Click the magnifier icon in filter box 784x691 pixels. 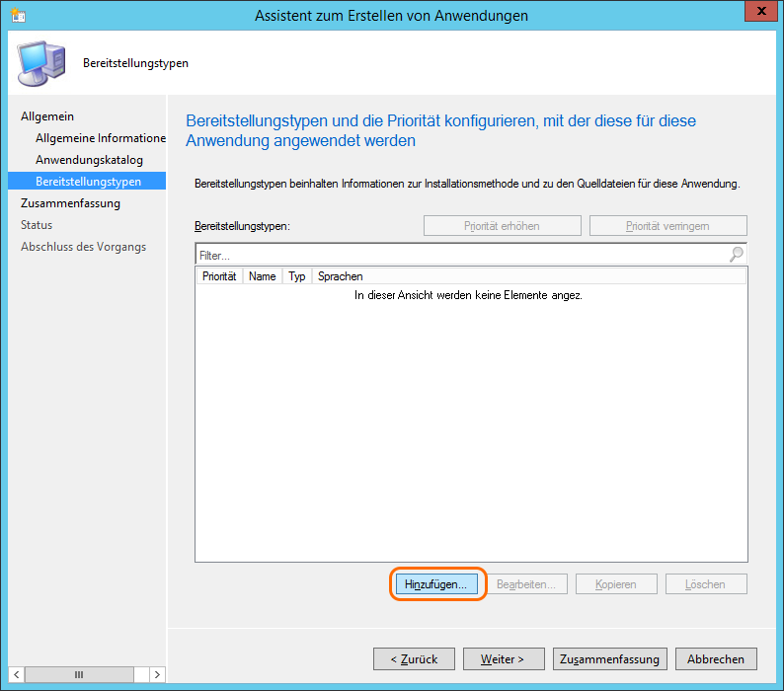[736, 255]
